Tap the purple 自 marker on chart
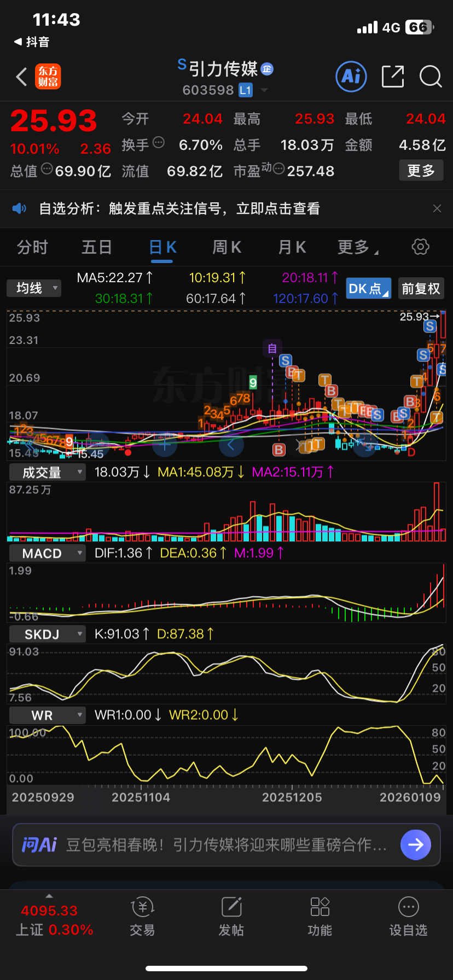 [272, 348]
